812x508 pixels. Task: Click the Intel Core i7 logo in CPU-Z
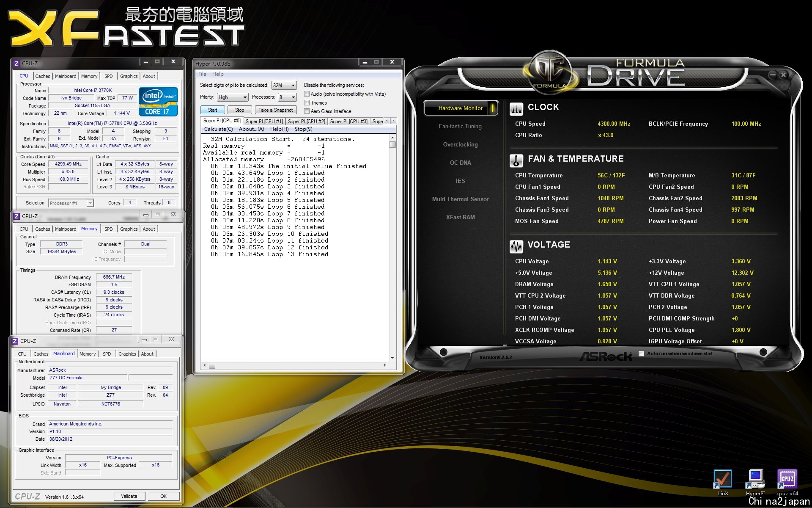(x=158, y=102)
